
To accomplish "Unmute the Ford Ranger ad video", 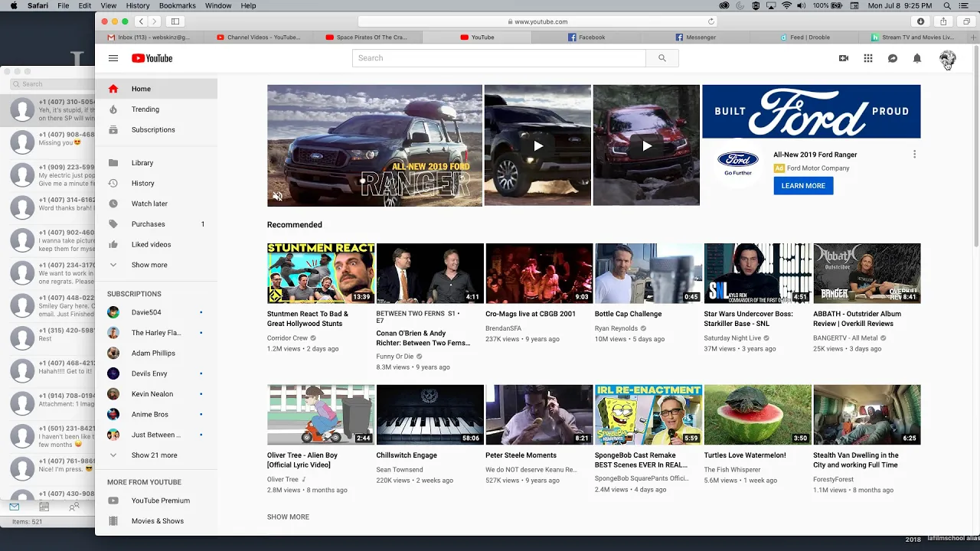I will pyautogui.click(x=277, y=197).
